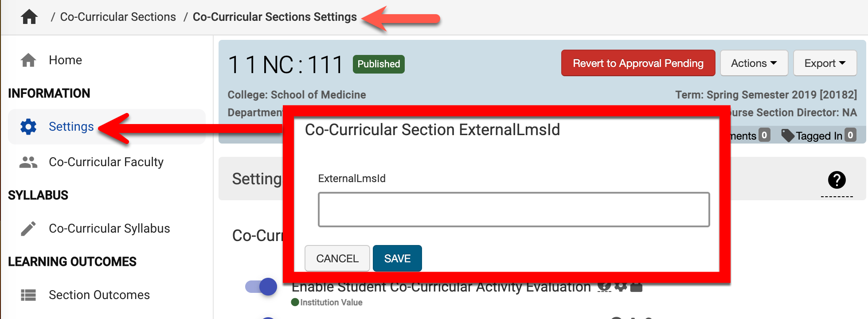Screen dimensions: 868x319
Task: Click the lock icon beside Activity Evaluation
Action: (636, 287)
